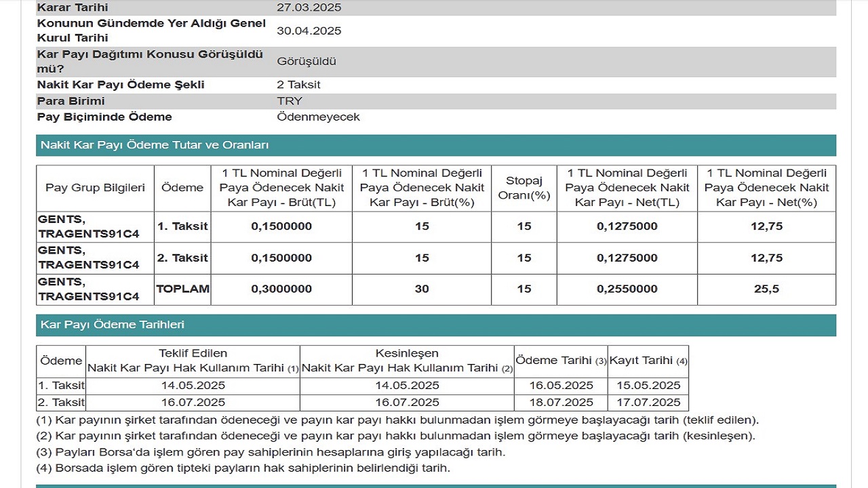Click 'Pay Grup Bilgileri' column header
The width and height of the screenshot is (868, 488).
click(95, 188)
